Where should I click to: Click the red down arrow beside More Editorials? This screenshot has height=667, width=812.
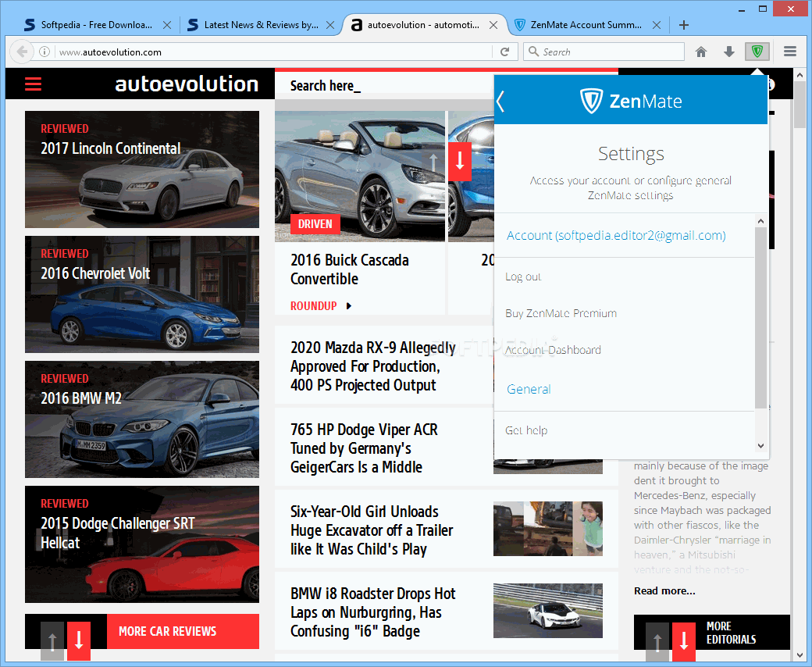684,642
